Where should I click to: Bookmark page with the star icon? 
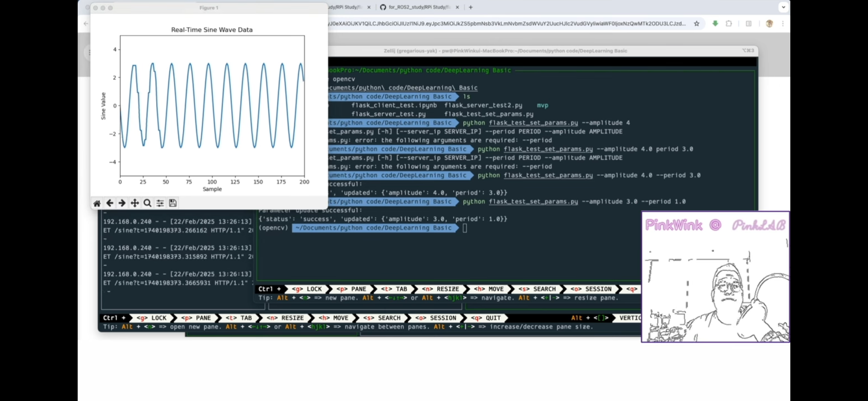click(x=697, y=24)
